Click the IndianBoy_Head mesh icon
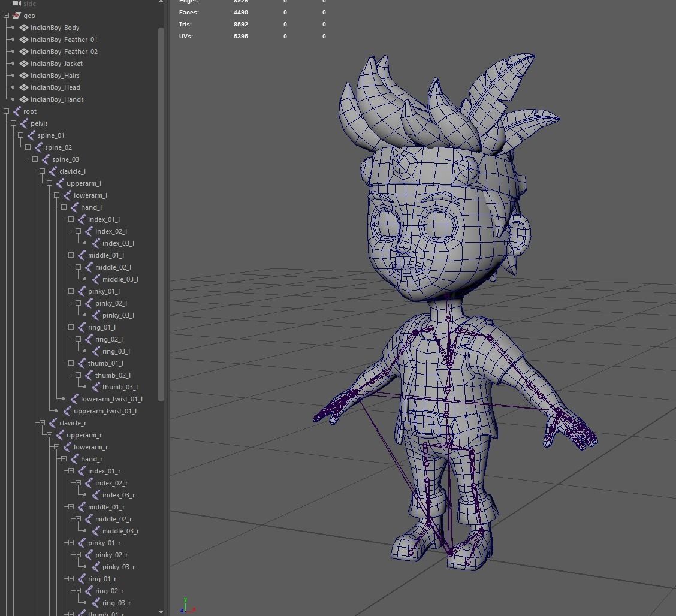The width and height of the screenshot is (676, 616). [24, 87]
